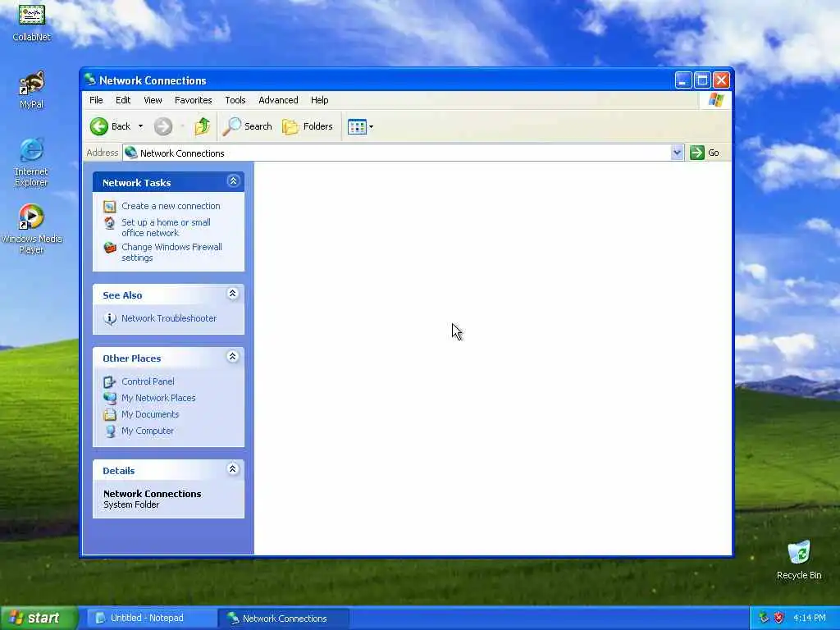The height and width of the screenshot is (630, 840).
Task: Open the Advanced menu
Action: (x=278, y=100)
